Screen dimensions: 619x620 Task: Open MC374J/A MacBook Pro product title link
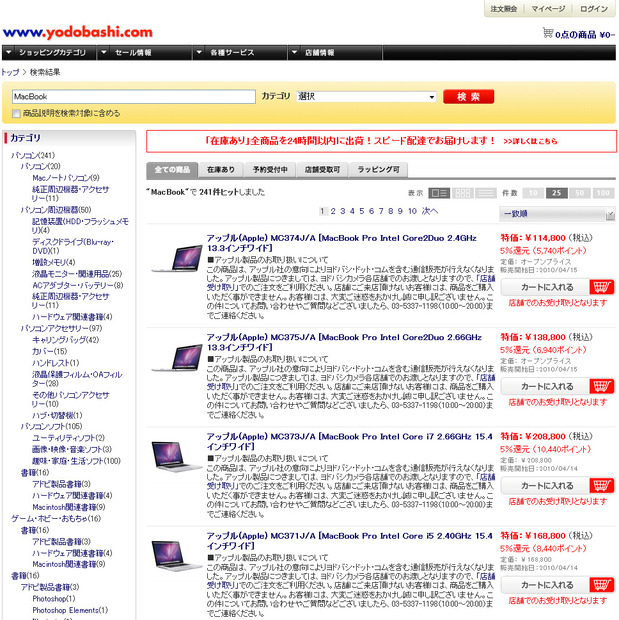click(341, 243)
